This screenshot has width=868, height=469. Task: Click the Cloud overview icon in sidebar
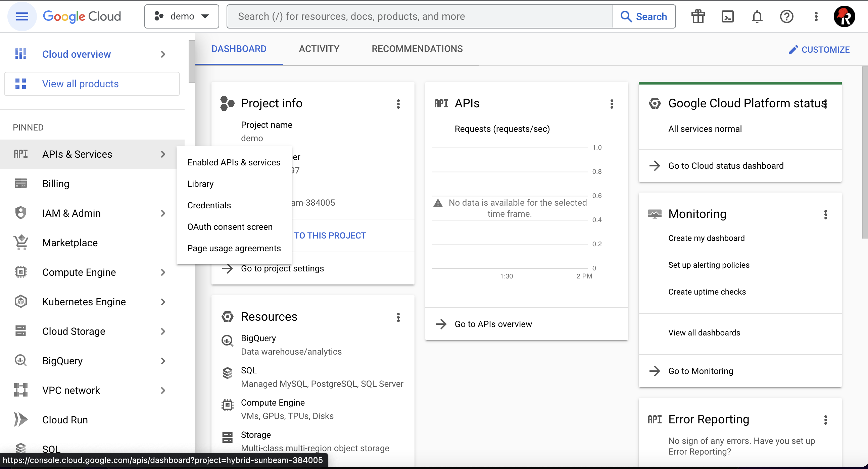coord(20,54)
